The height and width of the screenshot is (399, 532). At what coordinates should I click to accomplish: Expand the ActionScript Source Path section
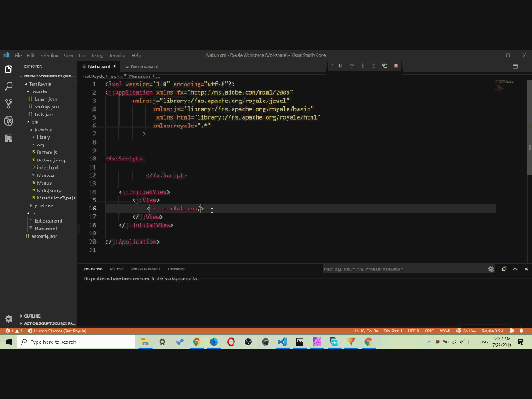[x=49, y=323]
